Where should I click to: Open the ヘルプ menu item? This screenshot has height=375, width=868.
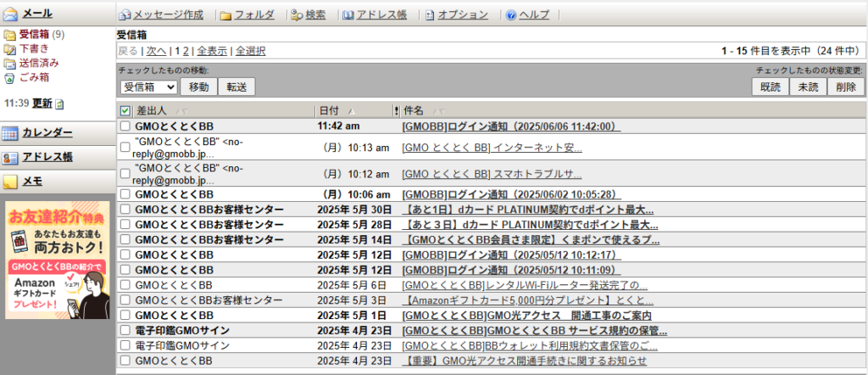point(534,15)
